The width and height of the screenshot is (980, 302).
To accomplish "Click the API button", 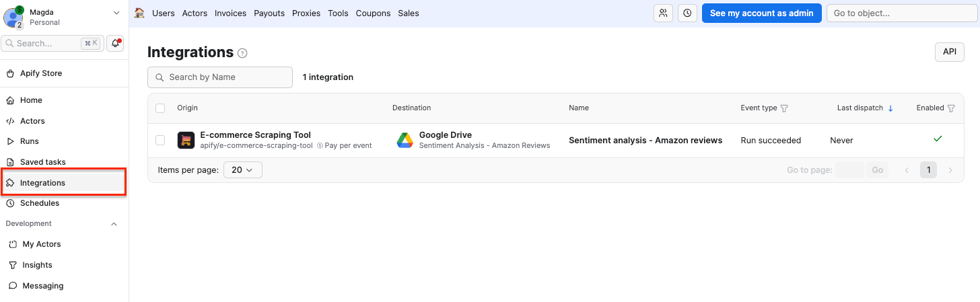I will click(949, 52).
